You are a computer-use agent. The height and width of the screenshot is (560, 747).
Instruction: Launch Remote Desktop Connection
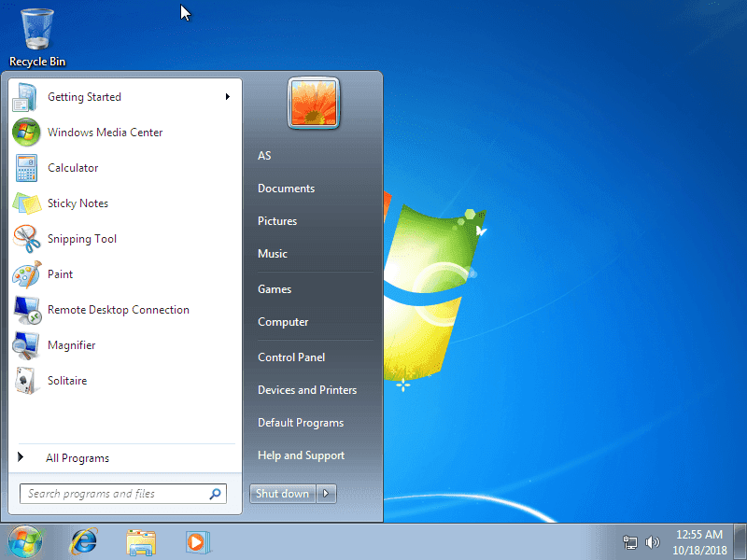(118, 310)
